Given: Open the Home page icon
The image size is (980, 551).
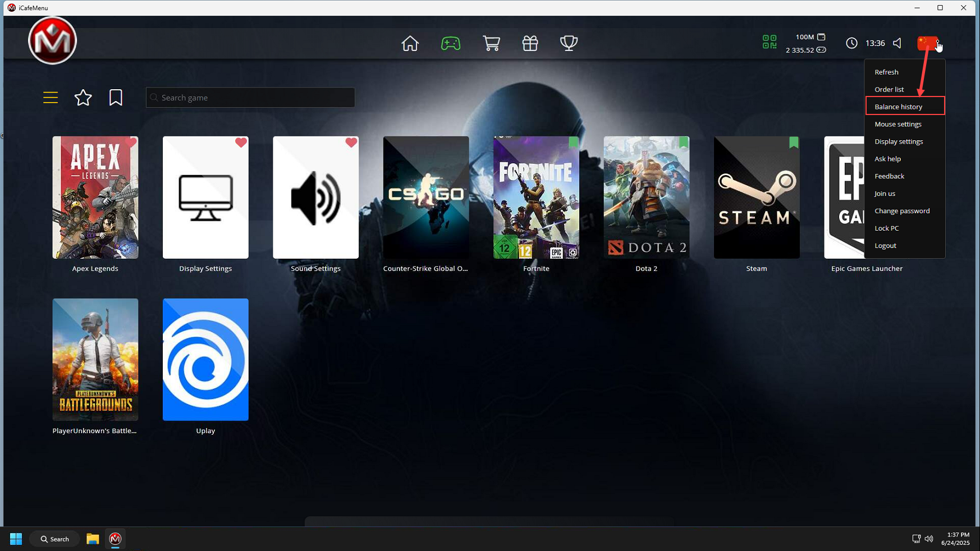Looking at the screenshot, I should (x=410, y=43).
